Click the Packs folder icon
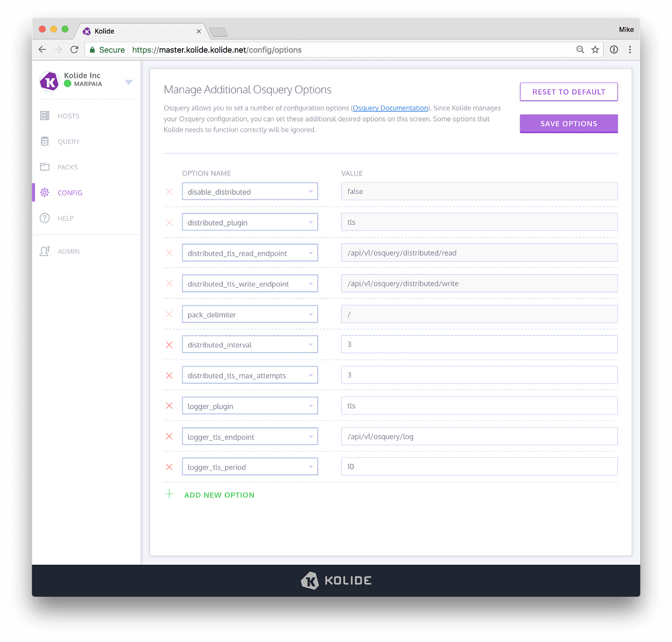This screenshot has height=642, width=672. (x=45, y=166)
